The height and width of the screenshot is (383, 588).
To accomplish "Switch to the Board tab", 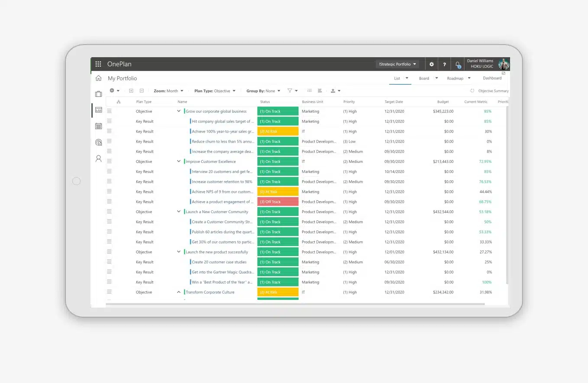I will click(424, 78).
